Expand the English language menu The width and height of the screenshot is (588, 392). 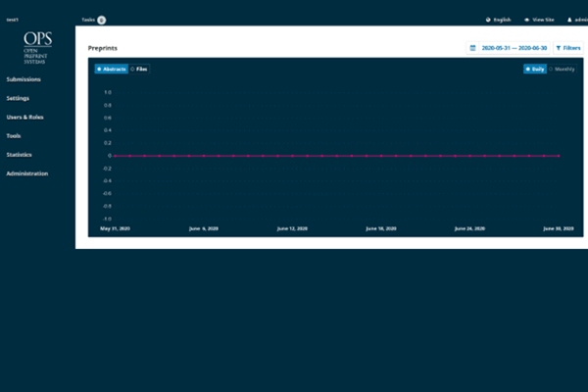[502, 19]
